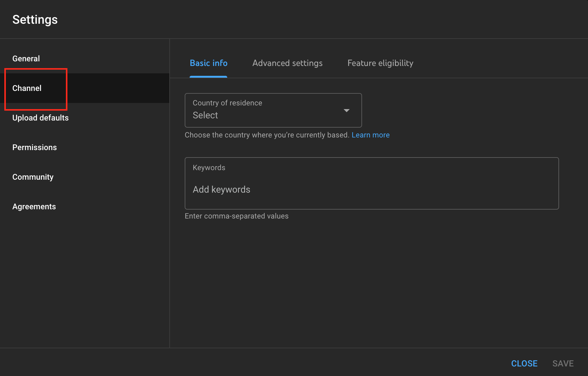The image size is (588, 376).
Task: Open the General settings section
Action: 85,59
